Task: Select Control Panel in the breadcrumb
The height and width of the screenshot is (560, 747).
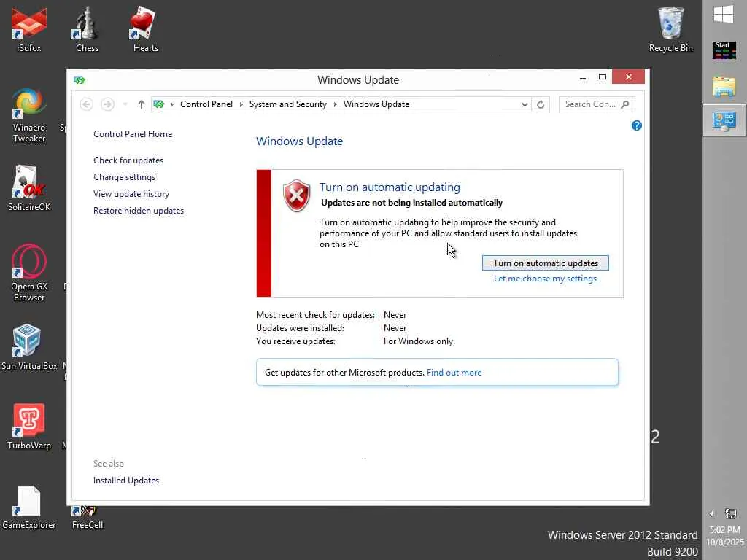Action: [x=206, y=104]
